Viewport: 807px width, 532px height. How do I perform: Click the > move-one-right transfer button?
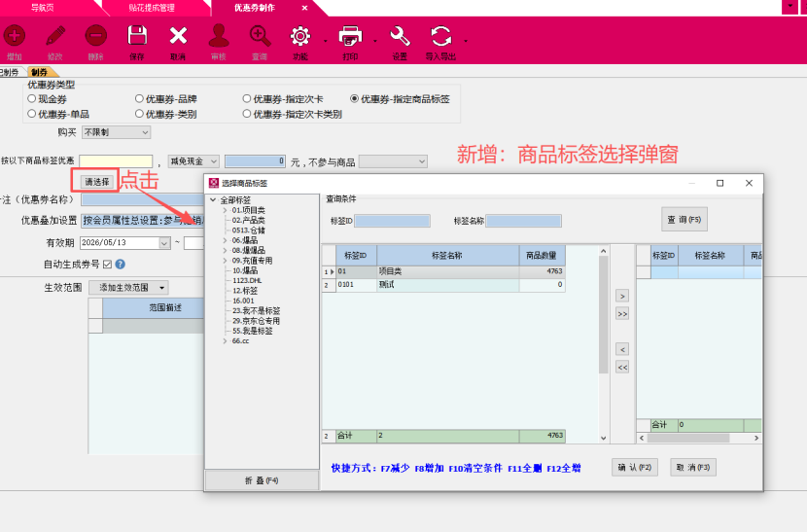pos(622,296)
